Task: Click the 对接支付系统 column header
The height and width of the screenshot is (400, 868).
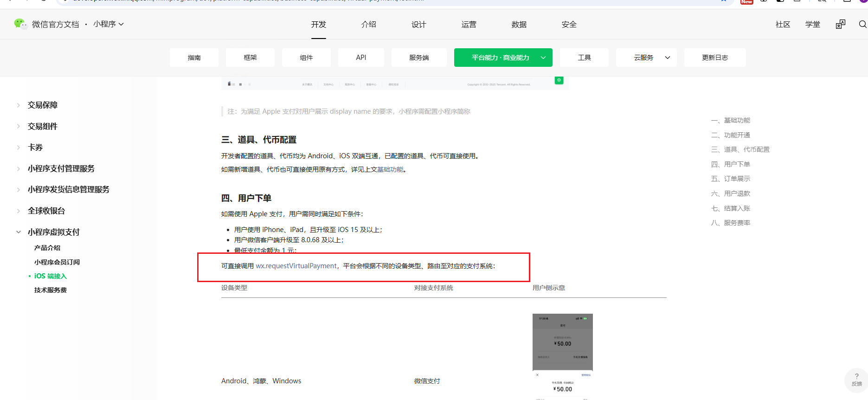Action: pos(434,288)
